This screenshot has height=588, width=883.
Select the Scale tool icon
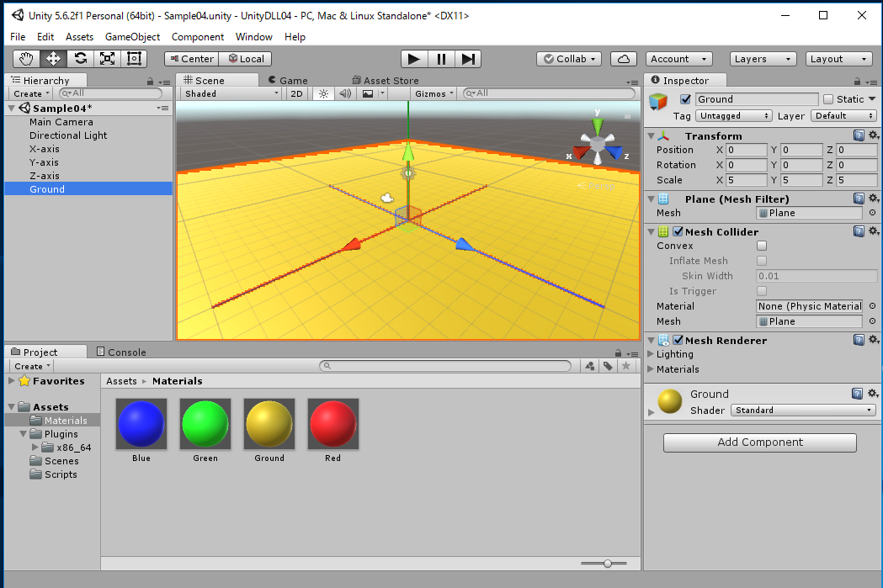(107, 59)
